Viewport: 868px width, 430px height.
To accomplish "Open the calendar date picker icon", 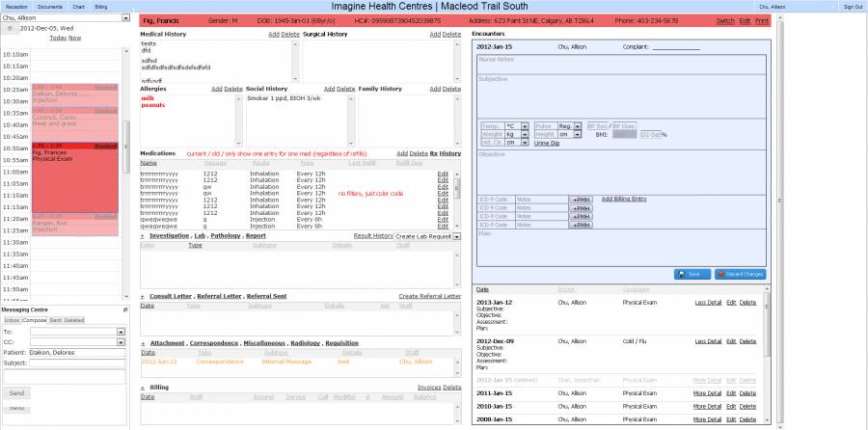I will click(10, 28).
